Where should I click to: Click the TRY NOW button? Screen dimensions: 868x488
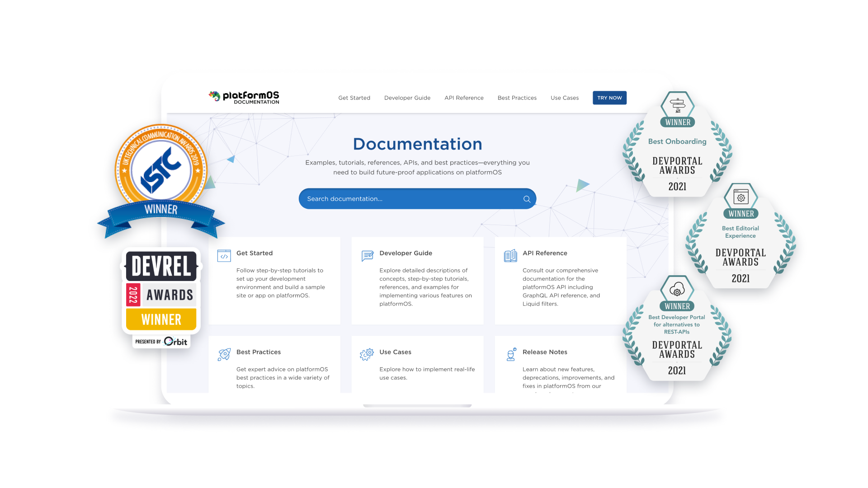point(609,98)
